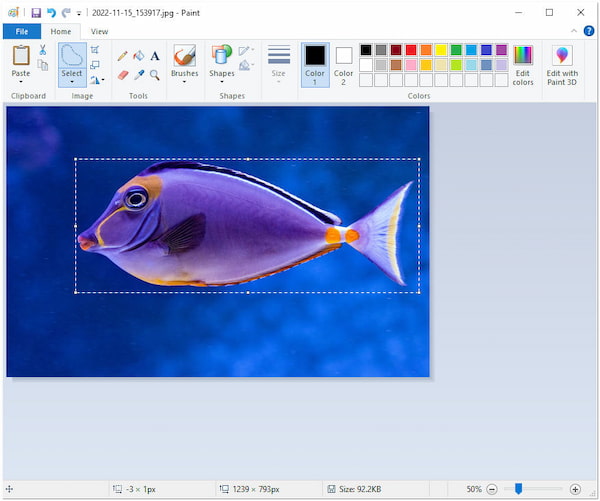This screenshot has height=501, width=600.
Task: Switch to the Home tab
Action: [61, 31]
